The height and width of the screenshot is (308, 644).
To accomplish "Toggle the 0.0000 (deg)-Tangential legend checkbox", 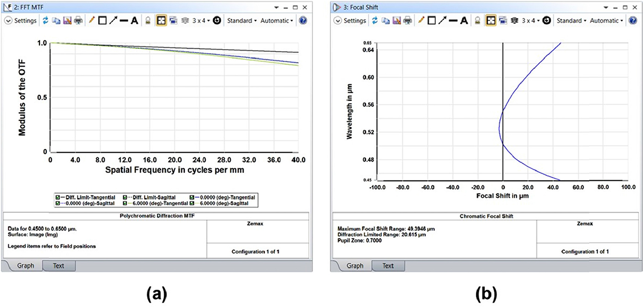I will [x=192, y=197].
